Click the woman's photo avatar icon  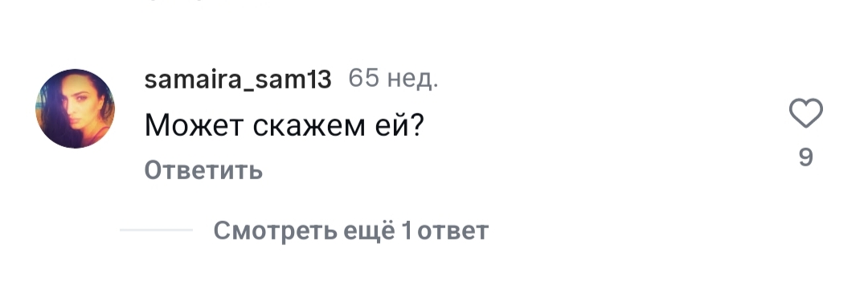coord(75,108)
